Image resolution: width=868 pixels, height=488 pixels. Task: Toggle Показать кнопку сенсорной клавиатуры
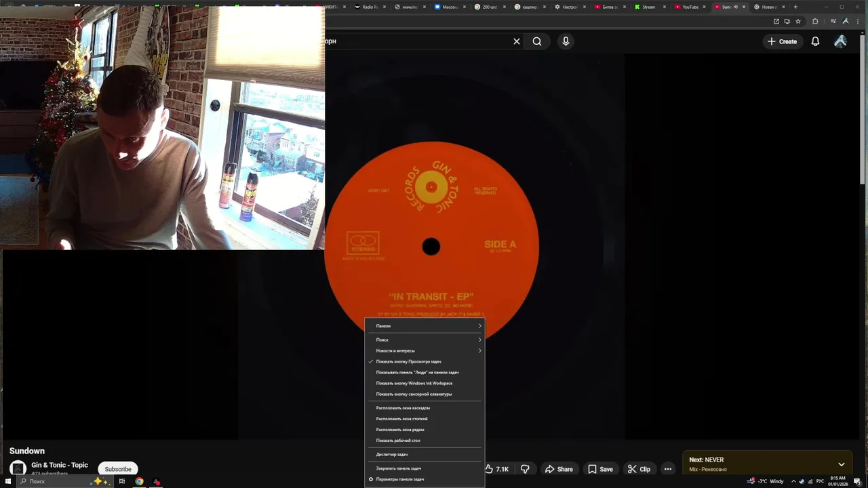pos(425,394)
